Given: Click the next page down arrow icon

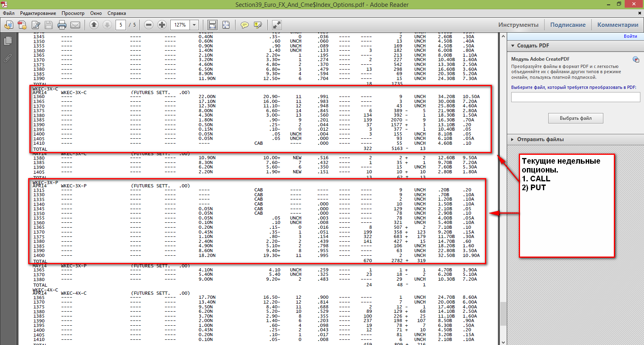Looking at the screenshot, I should click(x=107, y=25).
